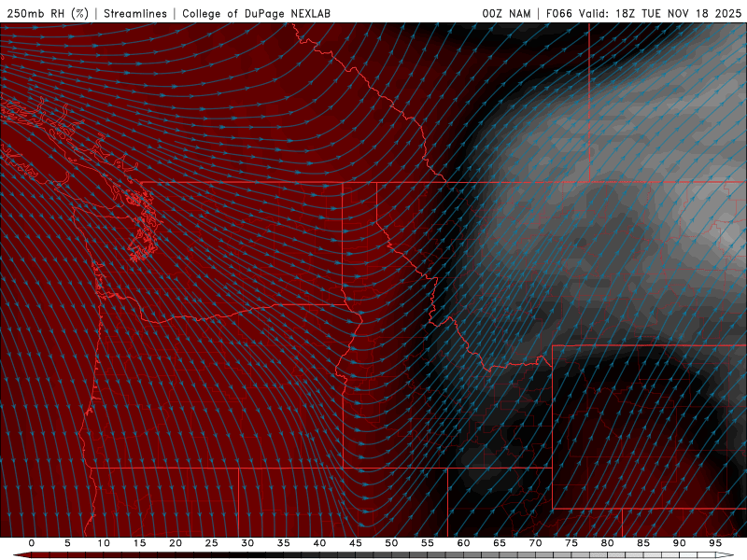This screenshot has width=747, height=560.
Task: Click the "250mb RH (%)" title text
Action: click(x=48, y=14)
